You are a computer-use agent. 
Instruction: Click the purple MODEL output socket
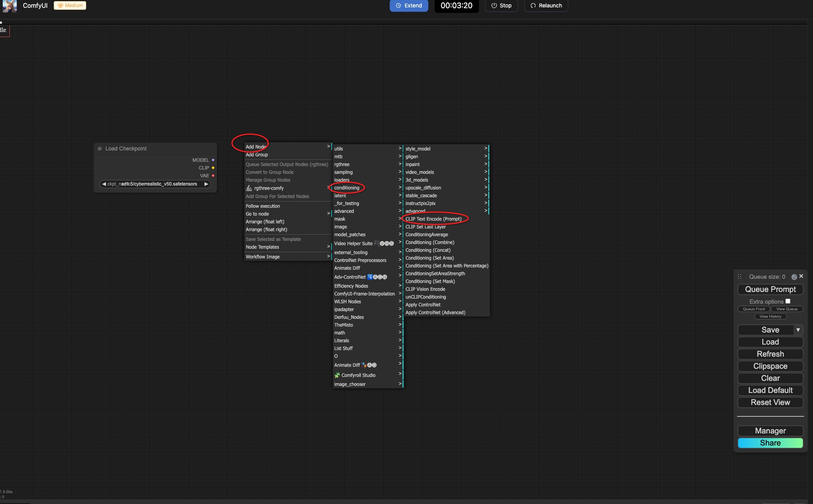pyautogui.click(x=213, y=160)
